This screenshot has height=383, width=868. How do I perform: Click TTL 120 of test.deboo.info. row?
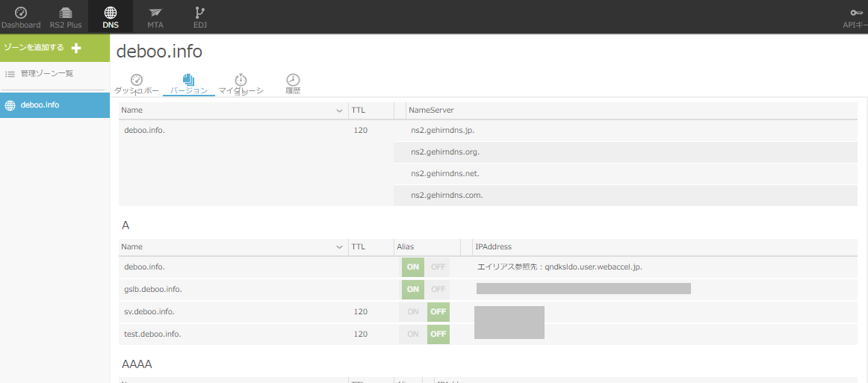click(x=360, y=334)
